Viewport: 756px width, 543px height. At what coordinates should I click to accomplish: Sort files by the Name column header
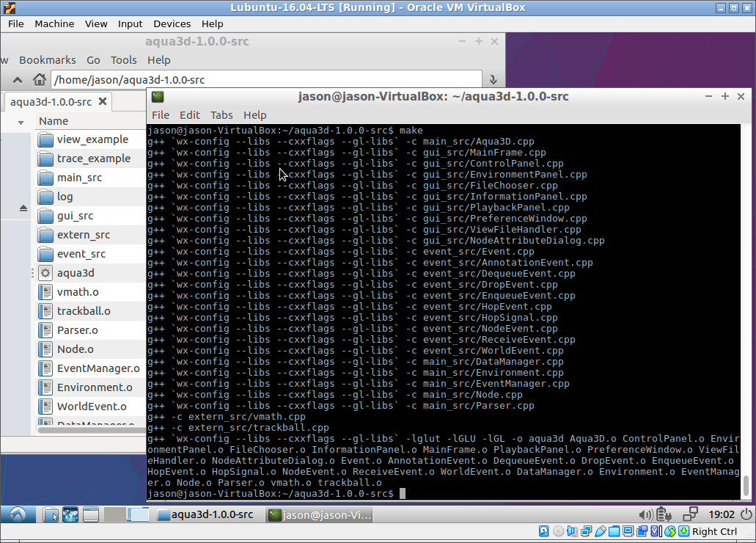coord(91,121)
